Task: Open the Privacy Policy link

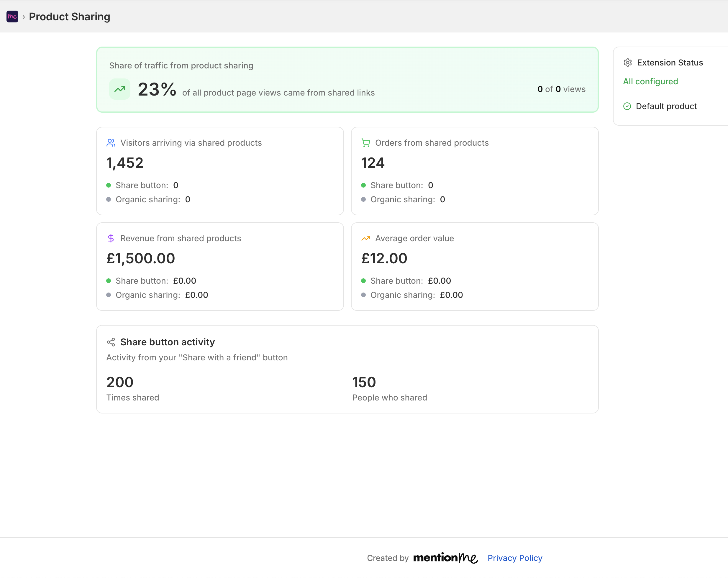Action: tap(515, 558)
